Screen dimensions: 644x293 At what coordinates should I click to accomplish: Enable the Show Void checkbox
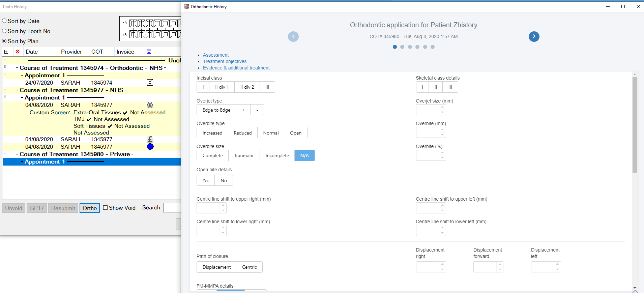point(106,208)
